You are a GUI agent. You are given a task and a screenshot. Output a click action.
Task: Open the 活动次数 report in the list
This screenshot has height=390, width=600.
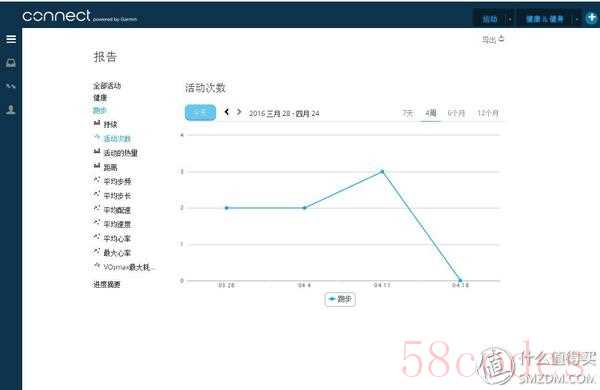117,139
